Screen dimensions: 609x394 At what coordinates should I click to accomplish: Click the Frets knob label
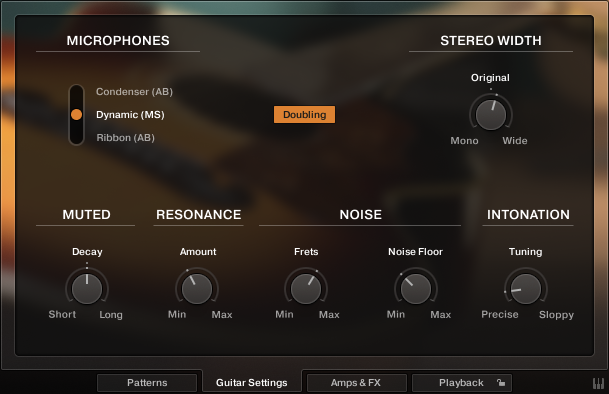tap(306, 252)
